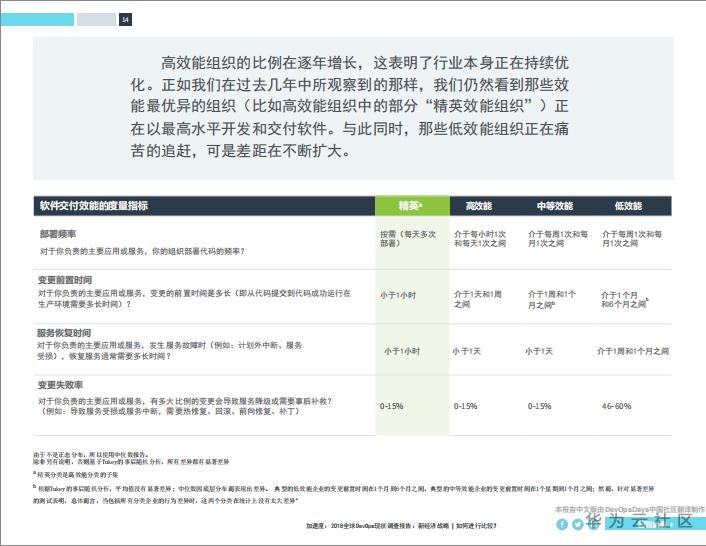This screenshot has width=706, height=546.
Task: Click the 服务恢复时间 question description text
Action: (x=170, y=351)
